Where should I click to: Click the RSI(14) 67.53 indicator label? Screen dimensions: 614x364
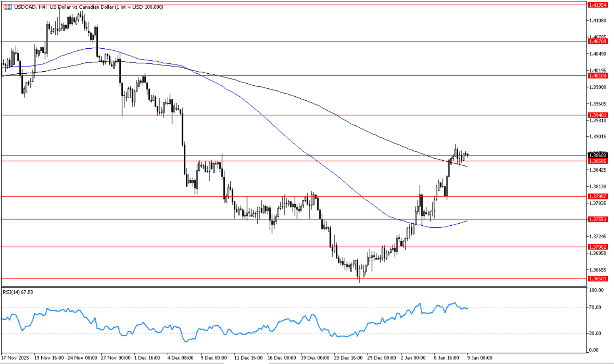point(18,292)
